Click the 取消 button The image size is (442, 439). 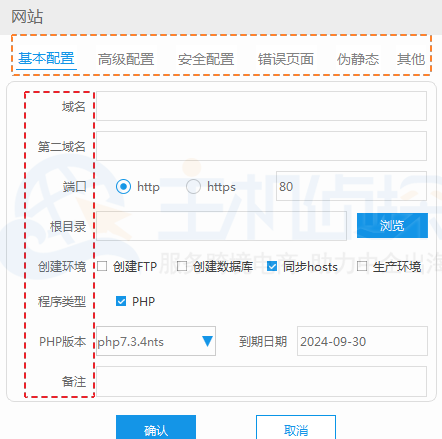click(296, 428)
